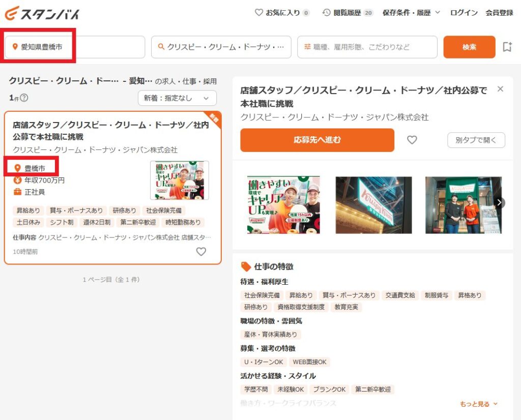Click the 応募先へ進む apply button

[317, 140]
